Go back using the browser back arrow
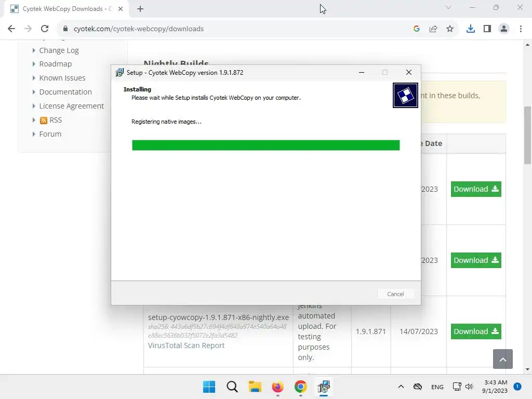This screenshot has height=399, width=532. [11, 29]
